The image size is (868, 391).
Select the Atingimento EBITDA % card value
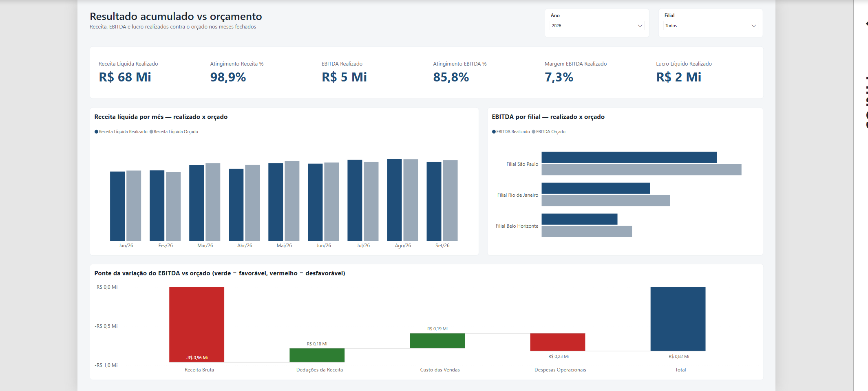451,77
